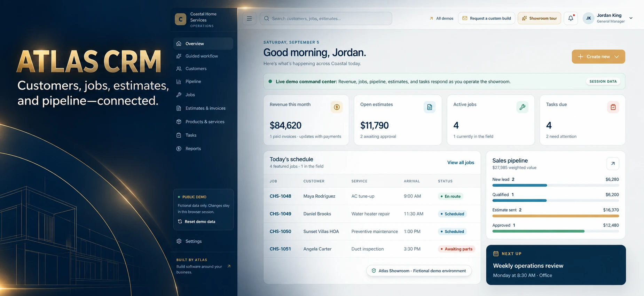
Task: Click the calendar icon in Next Up card
Action: (496, 254)
